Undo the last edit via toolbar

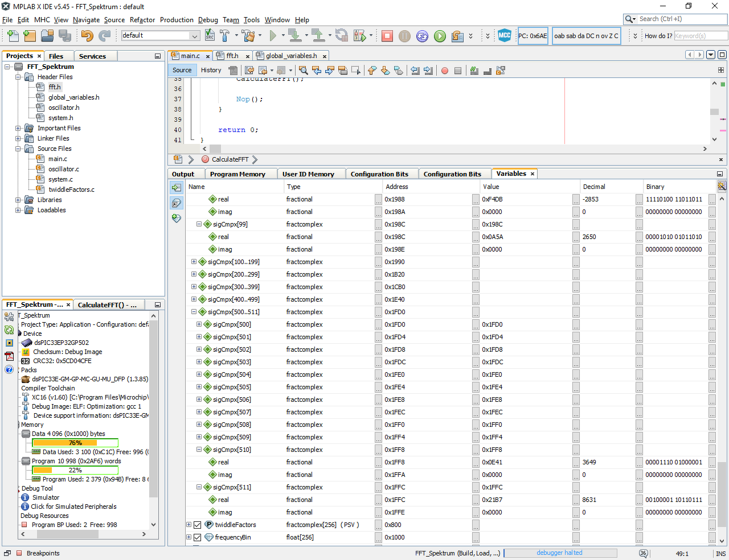[x=87, y=36]
